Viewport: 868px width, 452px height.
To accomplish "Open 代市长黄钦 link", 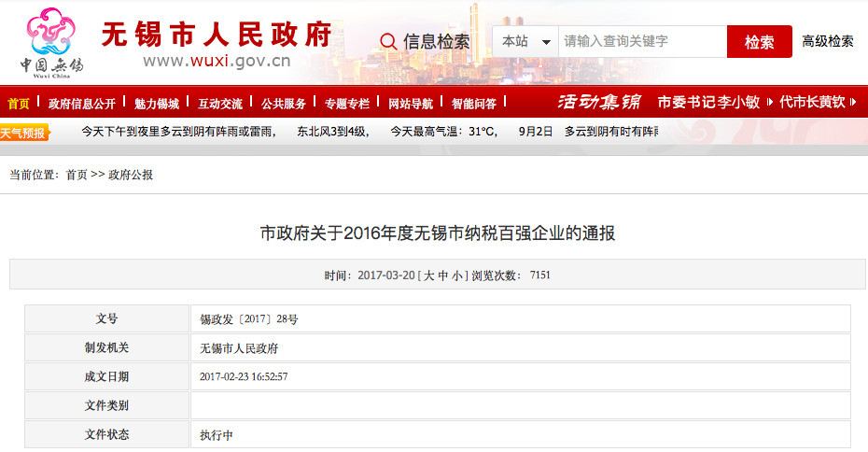I will click(812, 102).
